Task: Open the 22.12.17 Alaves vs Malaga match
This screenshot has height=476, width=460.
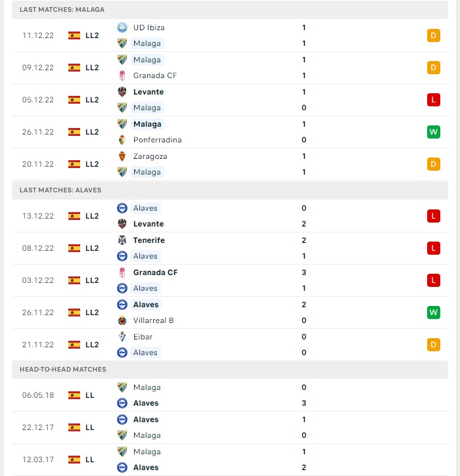Action: [230, 427]
